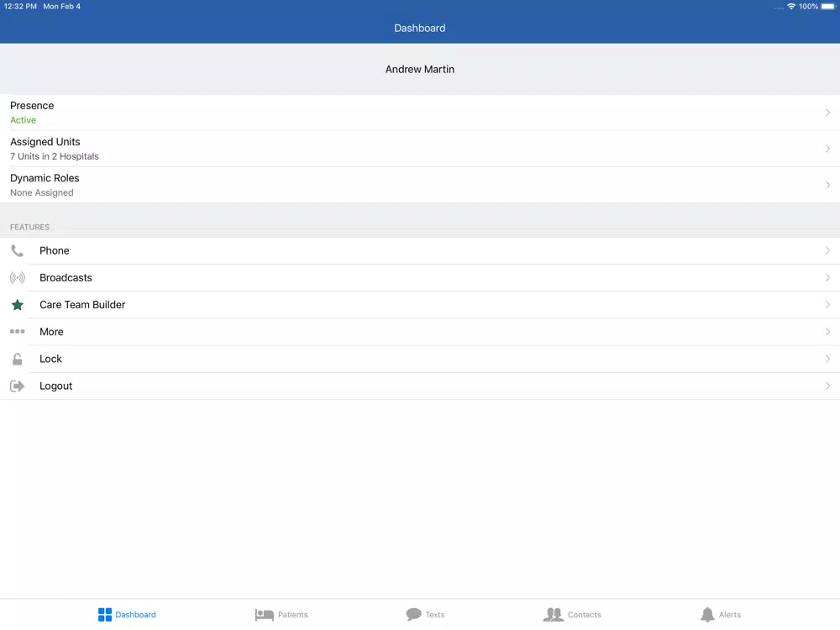Tap the Assigned Units label
The width and height of the screenshot is (840, 630).
coord(45,142)
